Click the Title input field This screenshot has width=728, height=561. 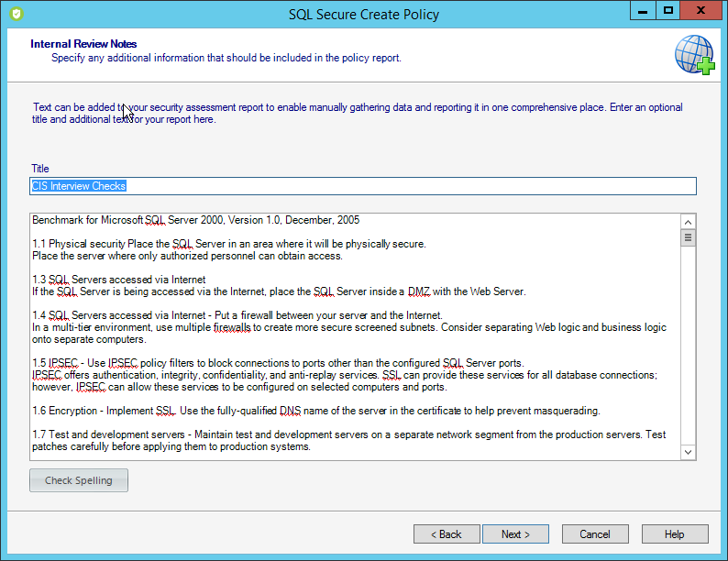[362, 186]
